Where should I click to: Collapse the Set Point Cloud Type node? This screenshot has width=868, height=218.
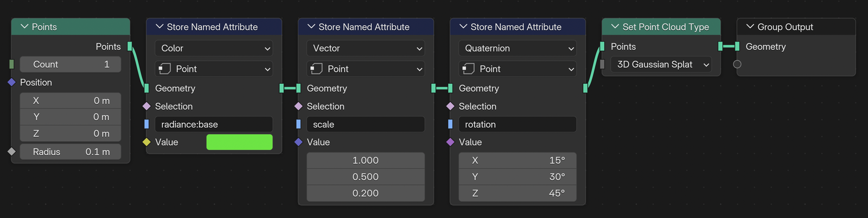615,27
